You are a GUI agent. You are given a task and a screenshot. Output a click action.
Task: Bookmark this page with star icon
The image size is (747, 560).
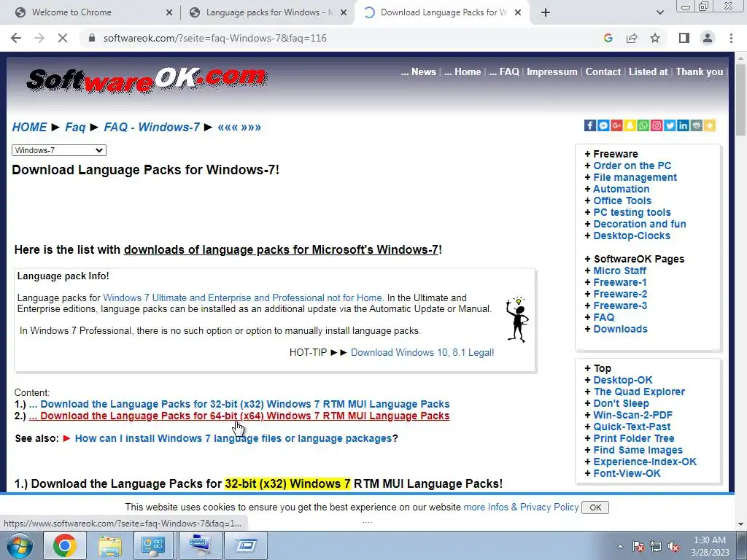(x=655, y=38)
